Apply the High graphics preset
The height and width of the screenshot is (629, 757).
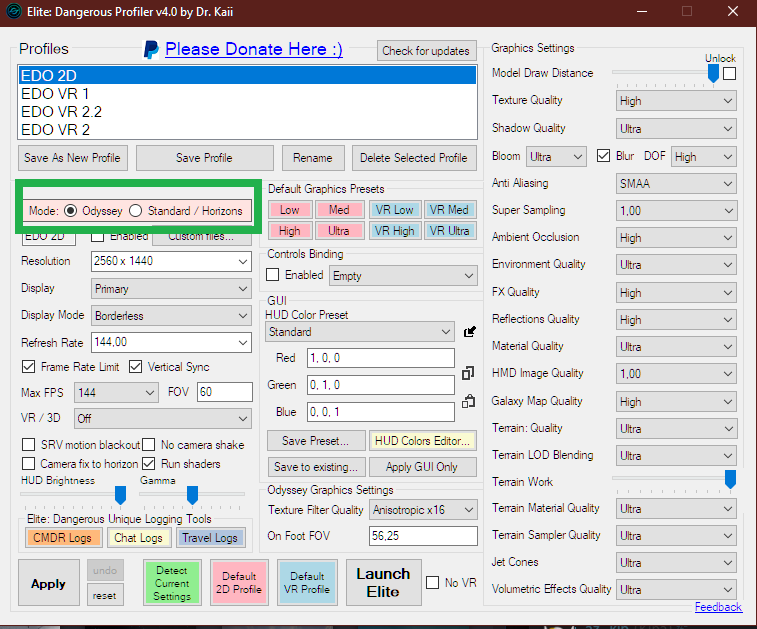click(x=290, y=231)
